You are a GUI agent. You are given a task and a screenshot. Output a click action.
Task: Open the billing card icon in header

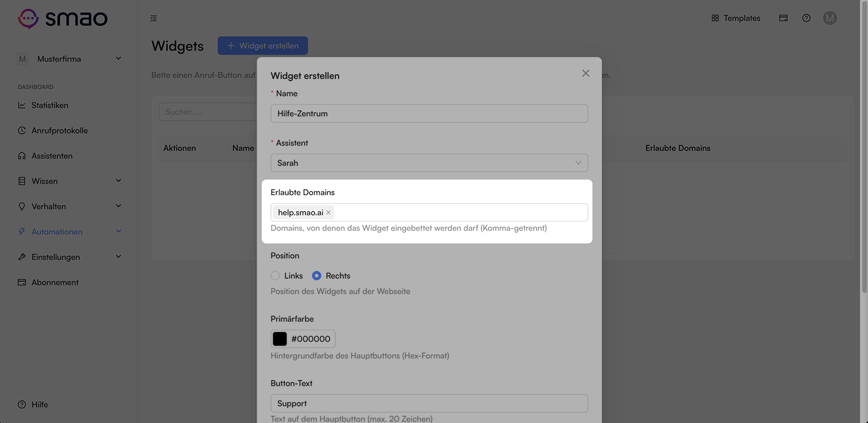[x=783, y=18]
